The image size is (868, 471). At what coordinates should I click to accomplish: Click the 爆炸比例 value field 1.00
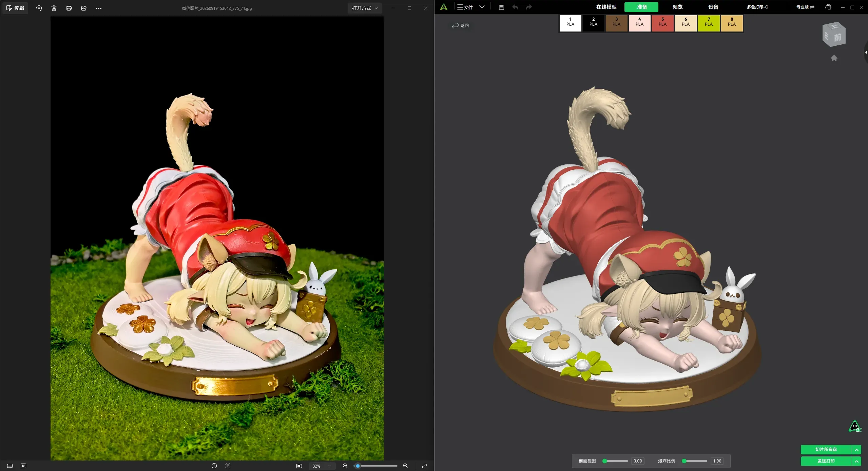click(x=717, y=461)
